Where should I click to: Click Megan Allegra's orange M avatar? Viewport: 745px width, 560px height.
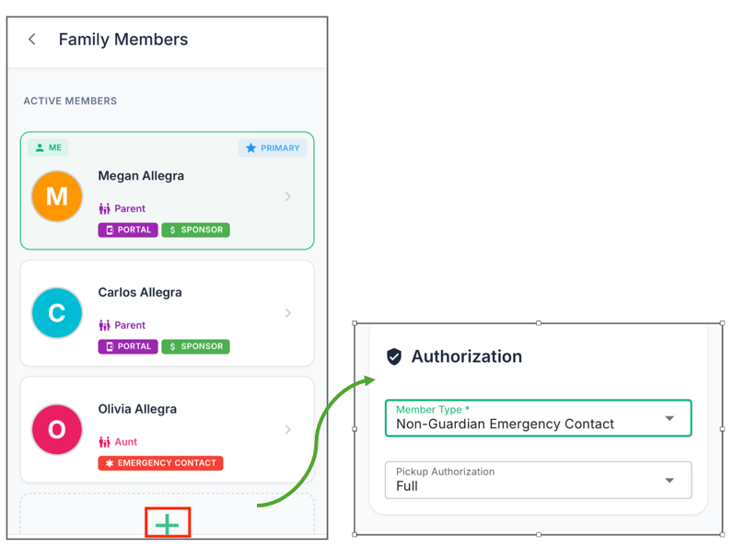[x=57, y=196]
